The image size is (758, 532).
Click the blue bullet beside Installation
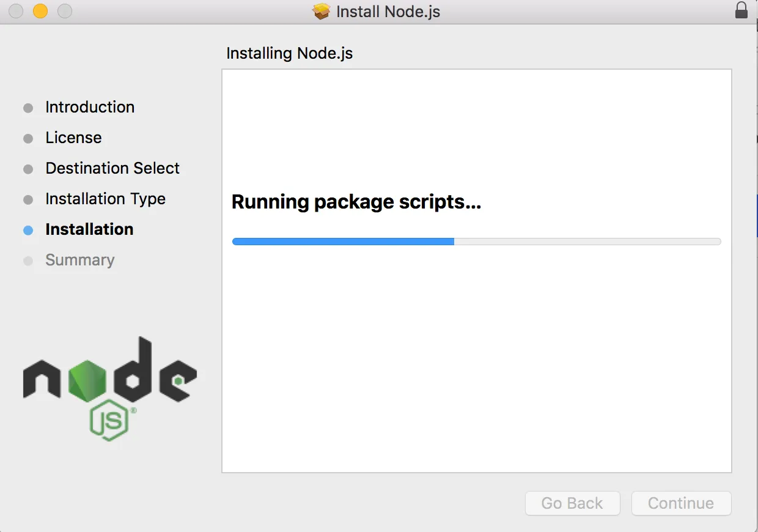(x=28, y=231)
